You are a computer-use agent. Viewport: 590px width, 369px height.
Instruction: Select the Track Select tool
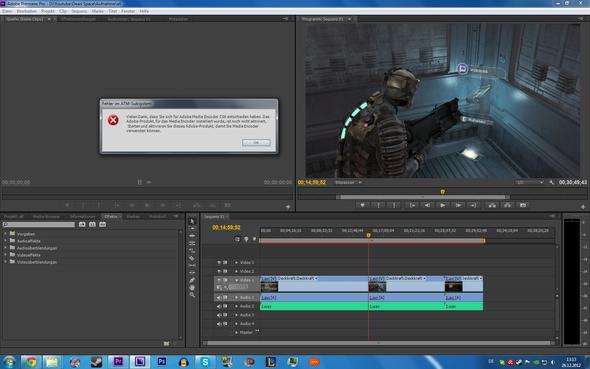click(192, 228)
